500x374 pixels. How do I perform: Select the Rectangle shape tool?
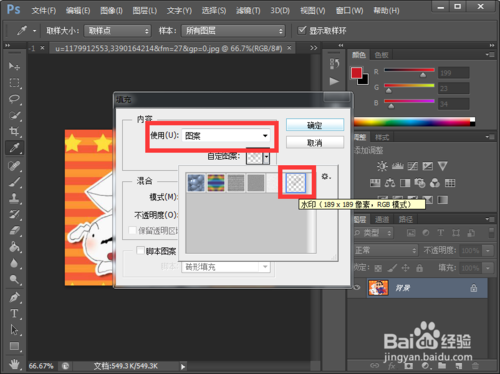pyautogui.click(x=14, y=346)
